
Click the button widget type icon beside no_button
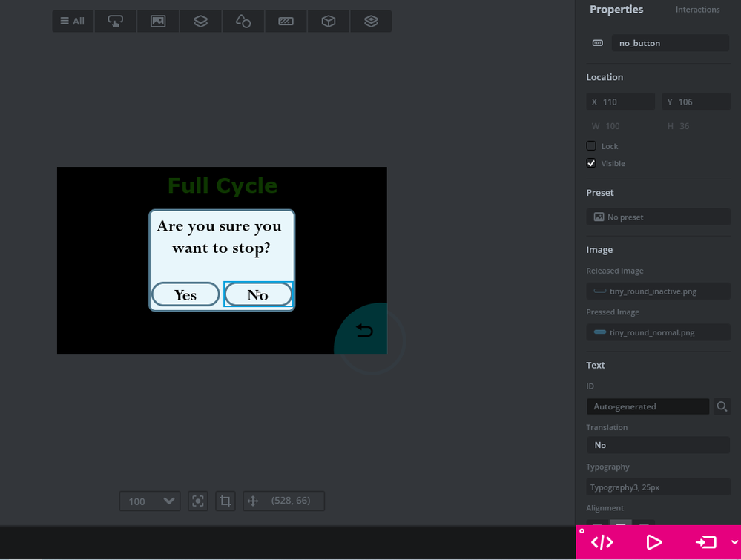(x=598, y=43)
